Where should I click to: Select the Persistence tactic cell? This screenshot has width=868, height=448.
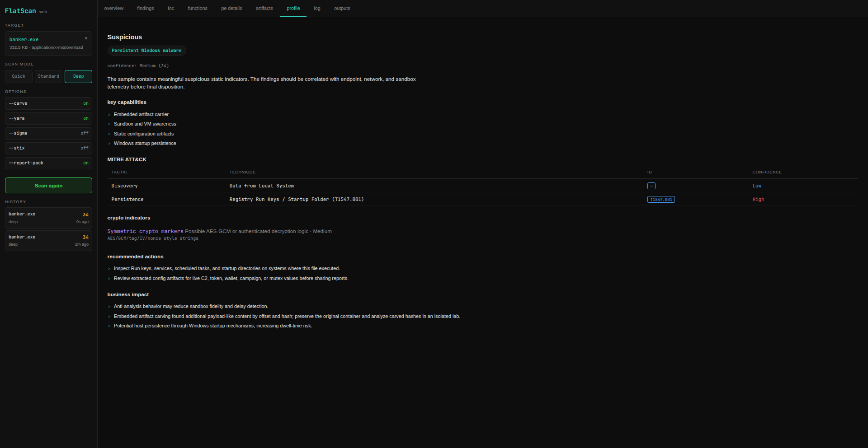point(127,200)
